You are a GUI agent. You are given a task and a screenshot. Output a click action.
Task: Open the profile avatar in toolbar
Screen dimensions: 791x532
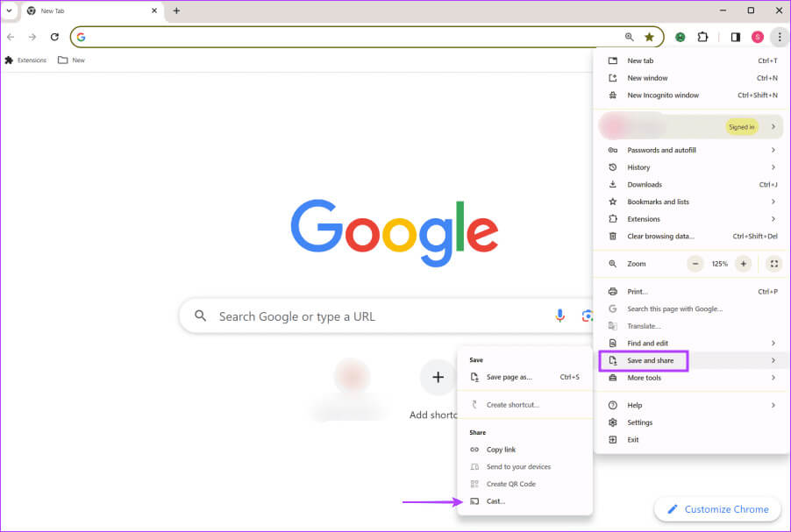coord(757,37)
